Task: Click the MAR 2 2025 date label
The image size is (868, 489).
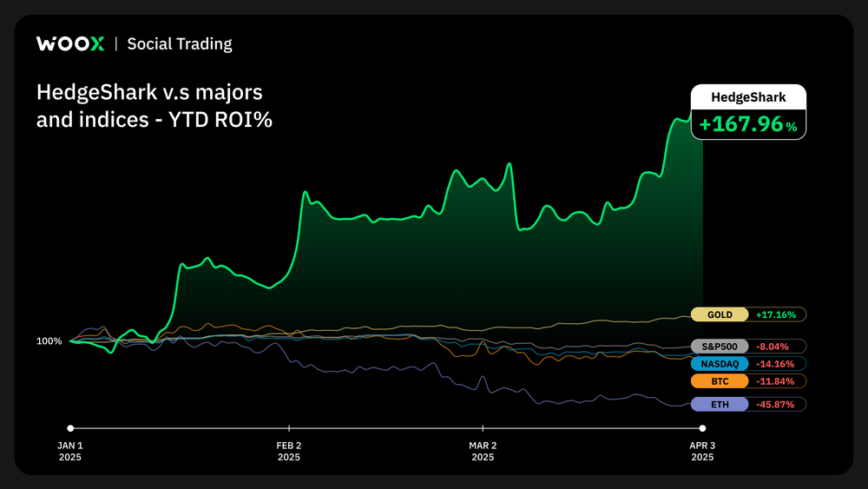Action: pyautogui.click(x=483, y=452)
